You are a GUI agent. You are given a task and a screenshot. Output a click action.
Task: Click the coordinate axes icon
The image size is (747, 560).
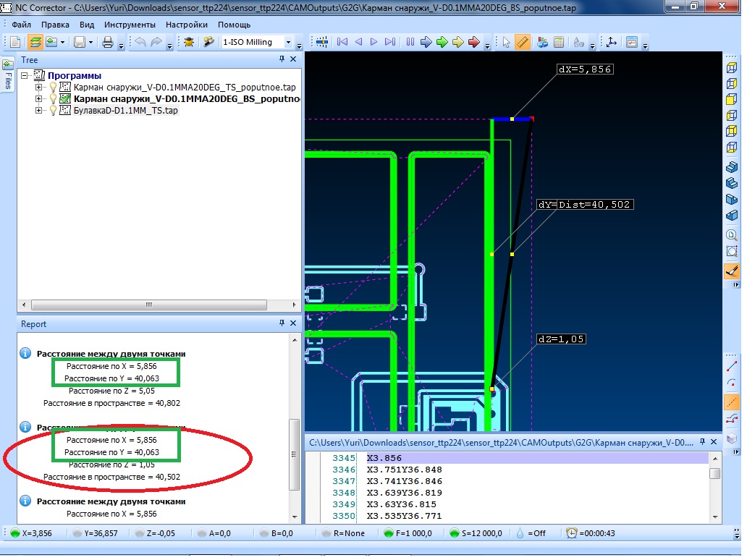point(612,43)
